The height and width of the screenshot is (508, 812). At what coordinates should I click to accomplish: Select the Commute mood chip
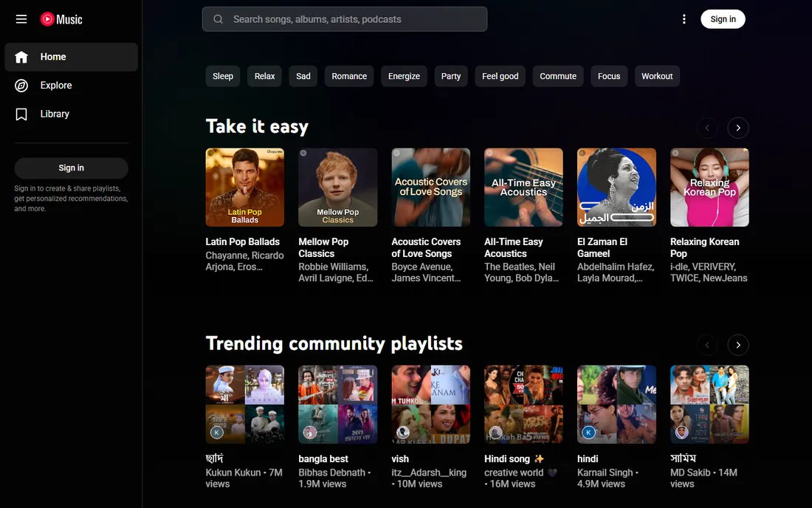click(x=558, y=76)
